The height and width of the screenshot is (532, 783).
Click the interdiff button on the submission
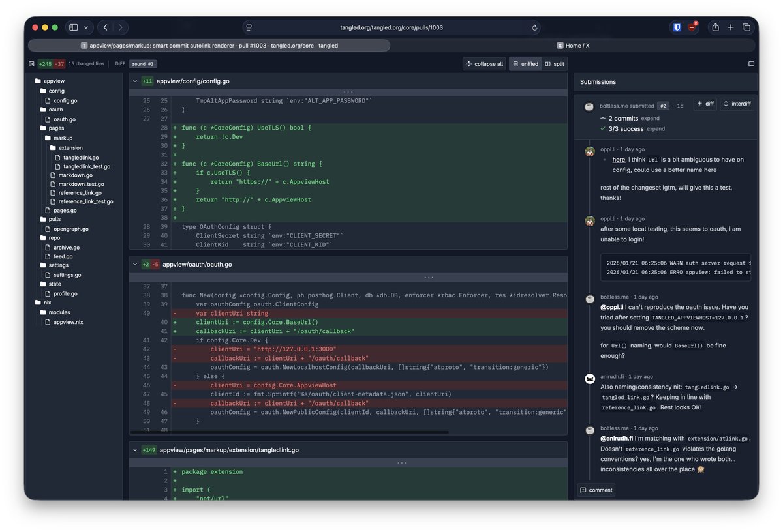pos(737,104)
